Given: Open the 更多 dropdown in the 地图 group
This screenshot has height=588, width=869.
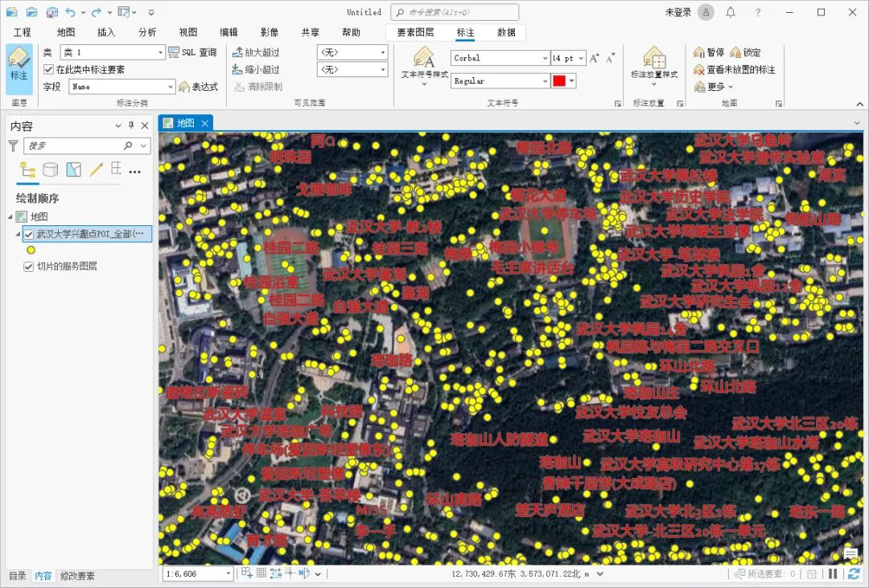Looking at the screenshot, I should point(714,86).
